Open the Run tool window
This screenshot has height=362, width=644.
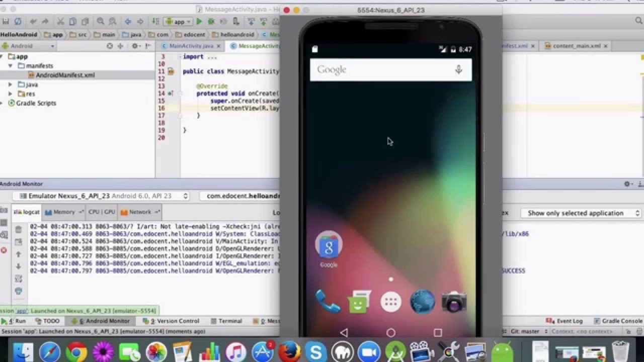[15, 321]
